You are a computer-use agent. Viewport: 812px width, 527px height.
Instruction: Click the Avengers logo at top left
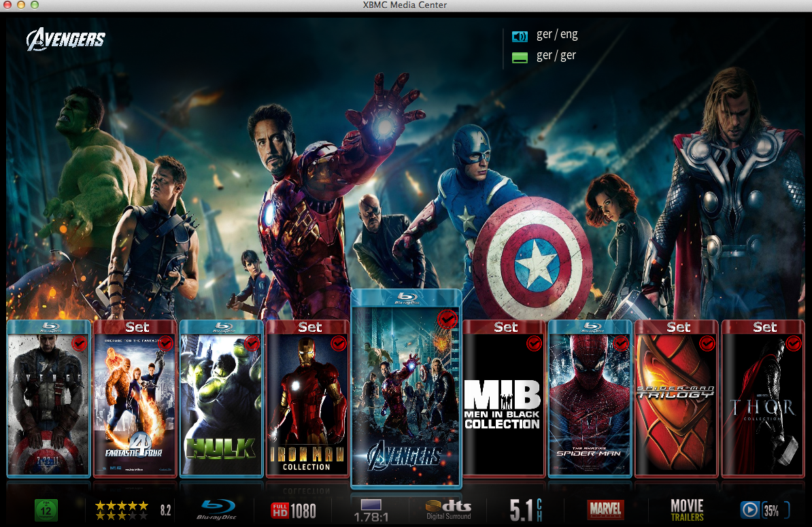[66, 39]
